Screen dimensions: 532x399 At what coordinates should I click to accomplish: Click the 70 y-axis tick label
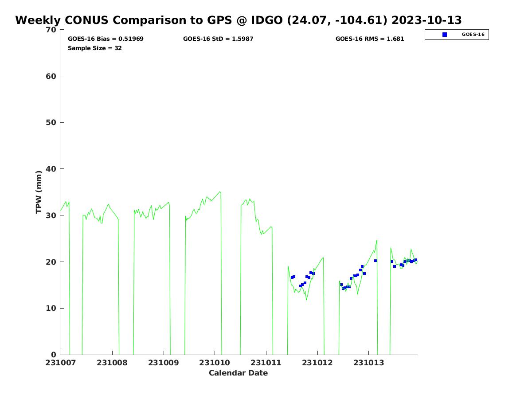click(x=51, y=30)
